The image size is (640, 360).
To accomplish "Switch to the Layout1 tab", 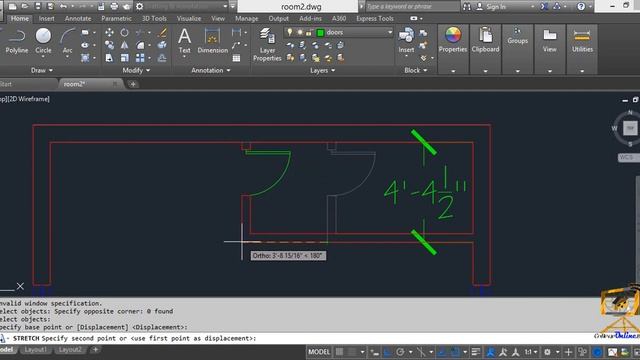I will [36, 350].
